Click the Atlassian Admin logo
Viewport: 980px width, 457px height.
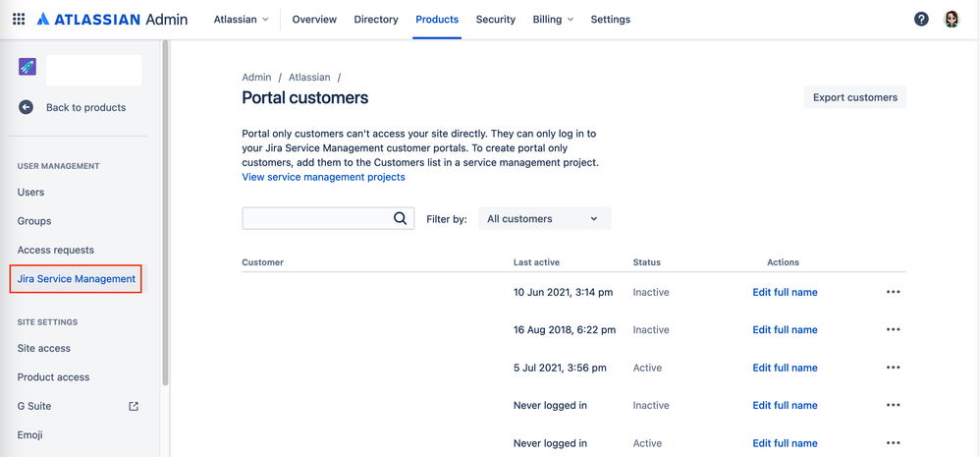coord(112,19)
